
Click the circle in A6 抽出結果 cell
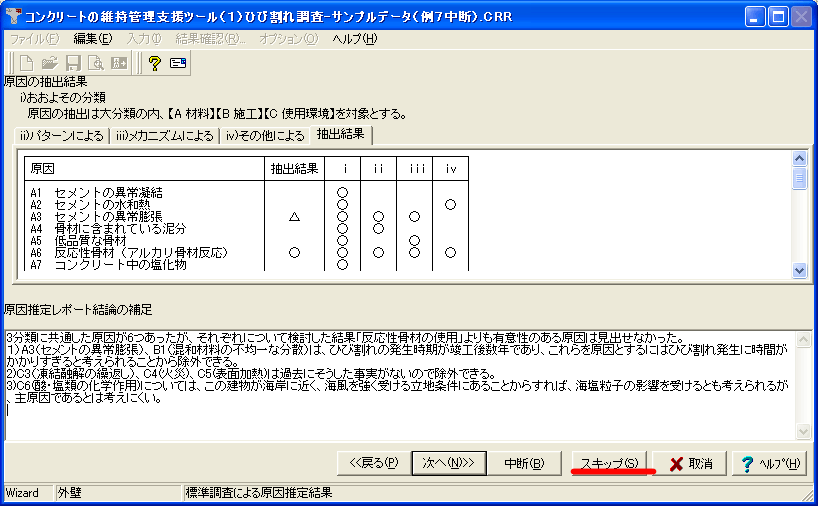pos(294,252)
